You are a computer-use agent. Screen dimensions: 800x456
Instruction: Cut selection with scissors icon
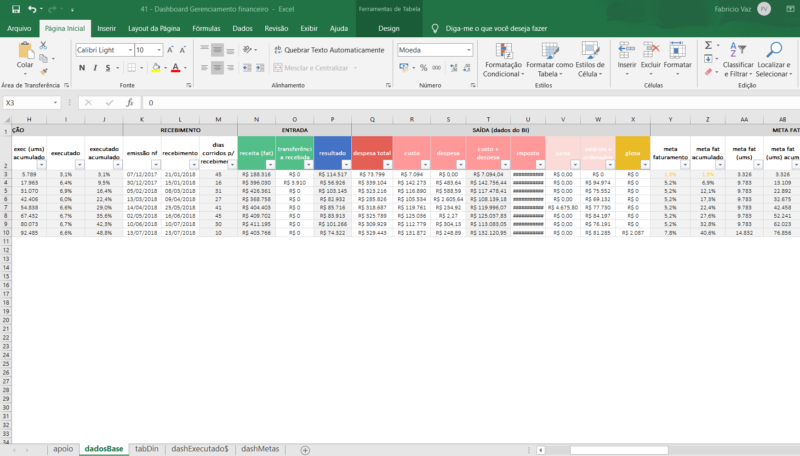point(43,45)
